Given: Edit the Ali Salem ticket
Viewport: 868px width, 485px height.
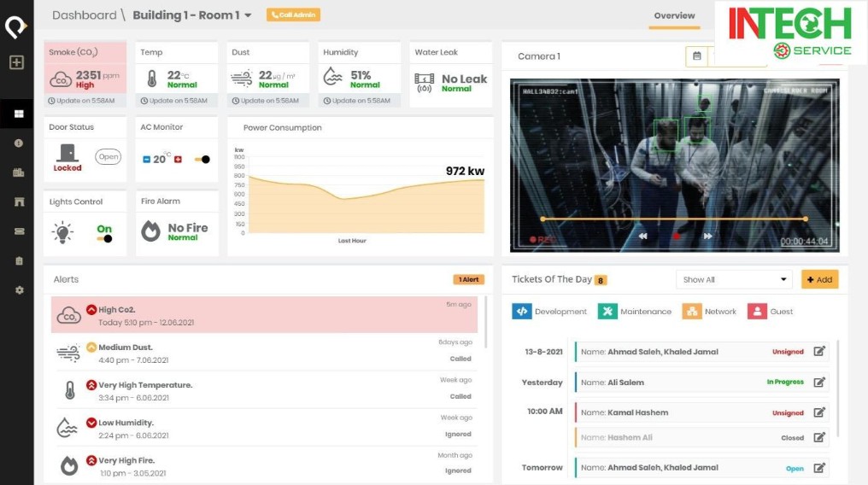Looking at the screenshot, I should pyautogui.click(x=819, y=383).
